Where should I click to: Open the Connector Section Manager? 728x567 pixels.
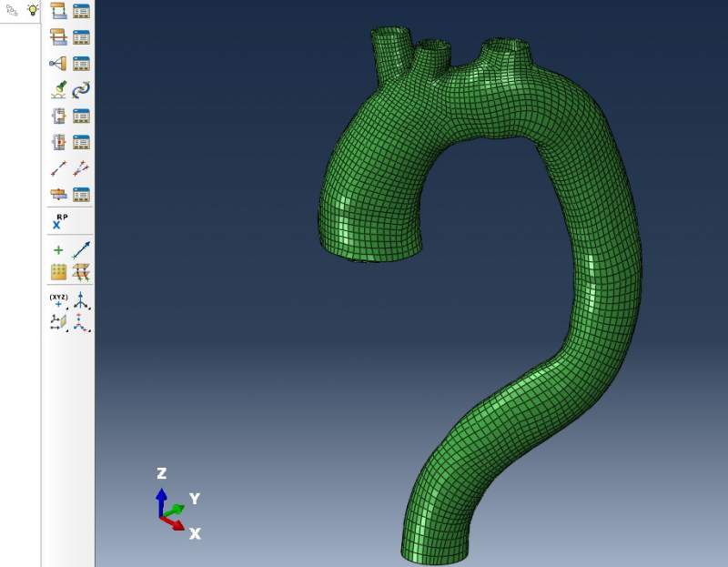click(81, 116)
